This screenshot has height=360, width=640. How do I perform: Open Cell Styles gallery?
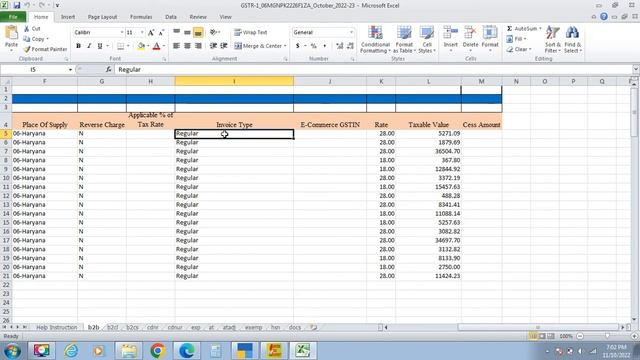(427, 39)
